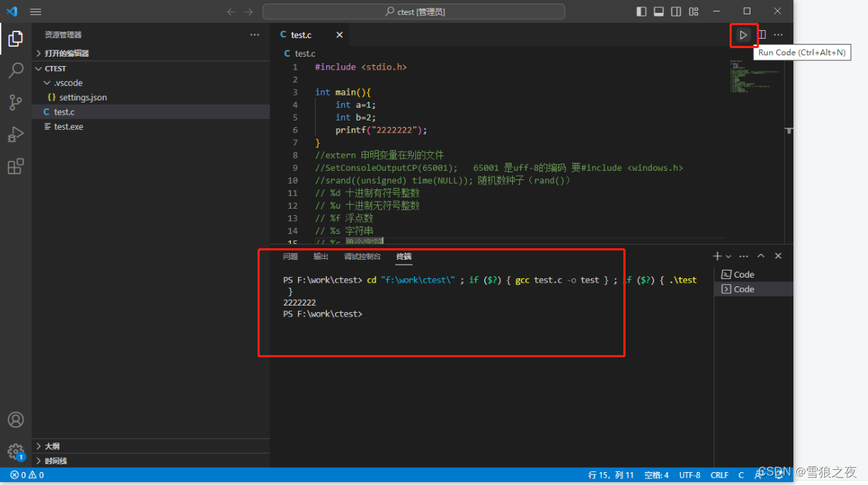Switch to the 调试控制台 panel tab
The height and width of the screenshot is (485, 868).
click(x=362, y=256)
